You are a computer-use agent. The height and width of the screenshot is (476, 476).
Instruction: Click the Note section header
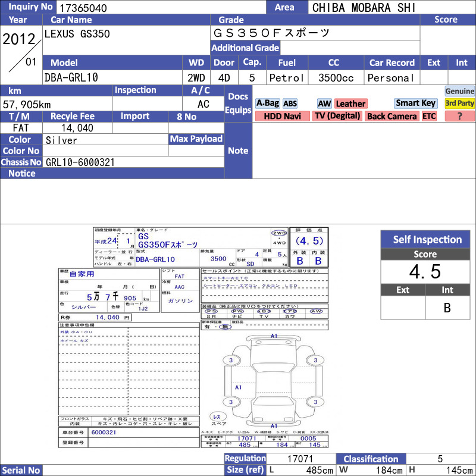coord(238,151)
